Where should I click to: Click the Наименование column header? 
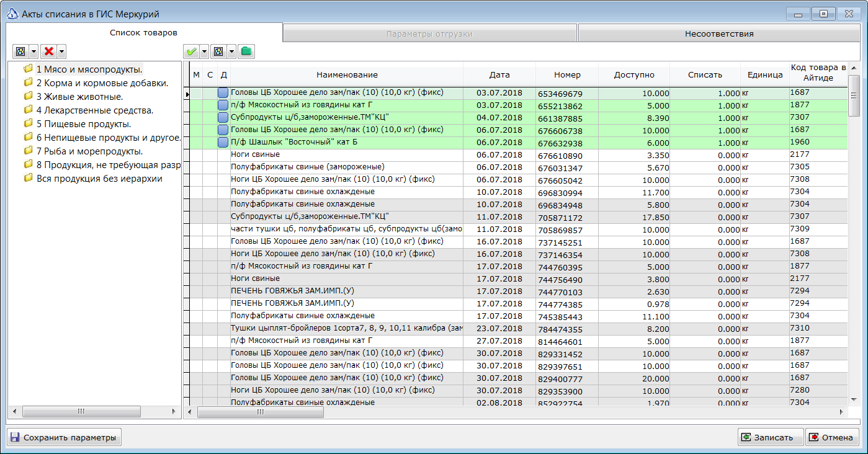point(347,74)
